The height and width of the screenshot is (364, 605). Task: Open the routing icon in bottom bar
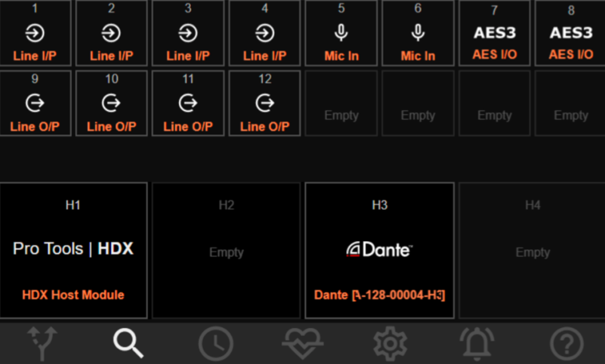pos(43,343)
